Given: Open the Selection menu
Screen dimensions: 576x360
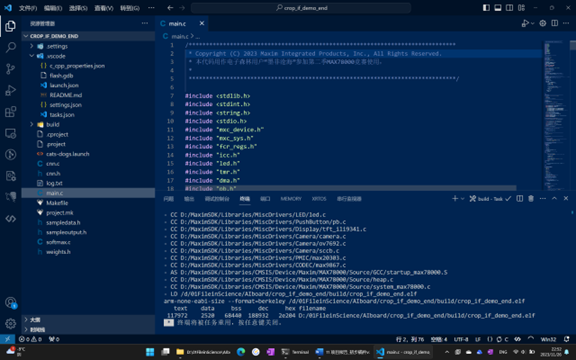Looking at the screenshot, I should tap(78, 8).
